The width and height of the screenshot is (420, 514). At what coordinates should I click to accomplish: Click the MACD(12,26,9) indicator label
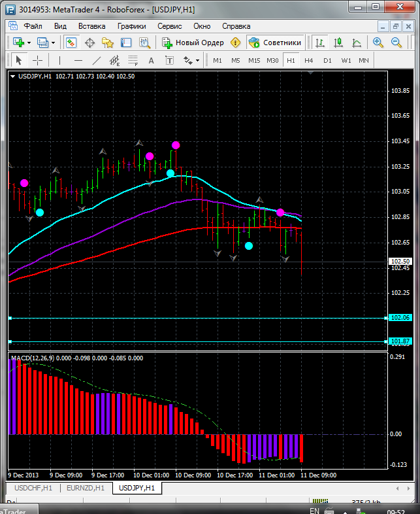(x=33, y=358)
